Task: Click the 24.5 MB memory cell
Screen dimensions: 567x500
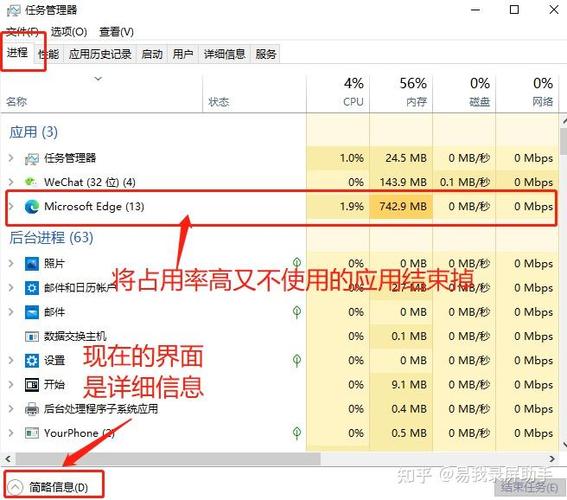Action: (401, 158)
